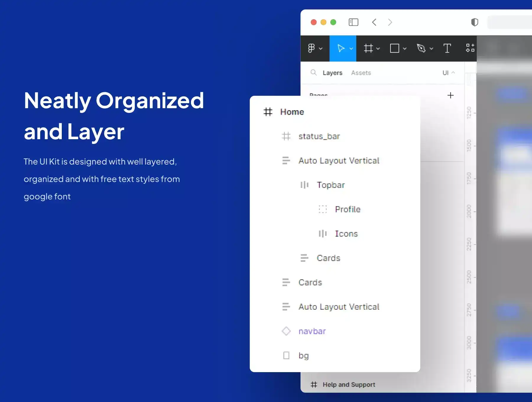Go back with browser back arrow
This screenshot has width=532, height=402.
point(374,22)
